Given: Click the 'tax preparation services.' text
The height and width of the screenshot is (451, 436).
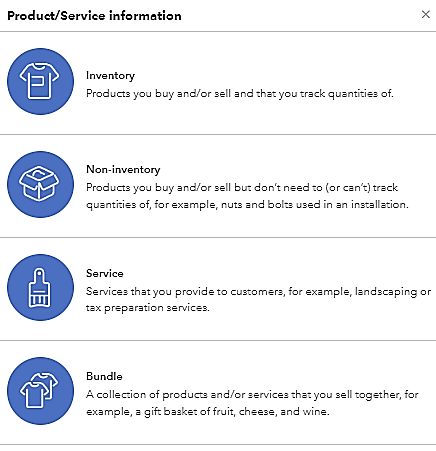Looking at the screenshot, I should pyautogui.click(x=148, y=308).
